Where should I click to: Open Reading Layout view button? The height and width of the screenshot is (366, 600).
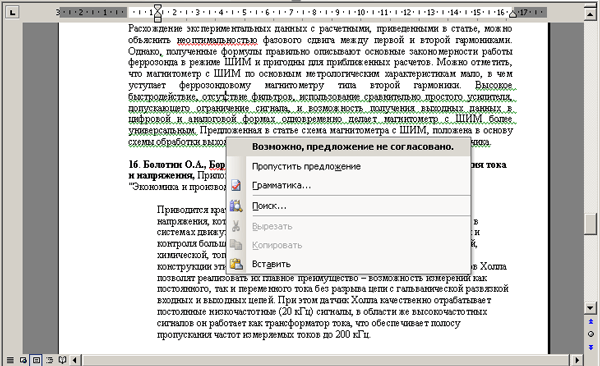tap(62, 360)
